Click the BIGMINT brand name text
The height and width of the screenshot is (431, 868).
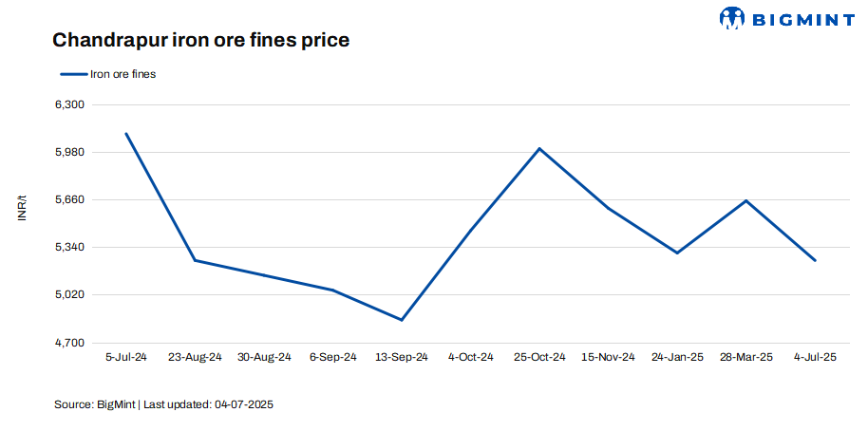pos(796,18)
